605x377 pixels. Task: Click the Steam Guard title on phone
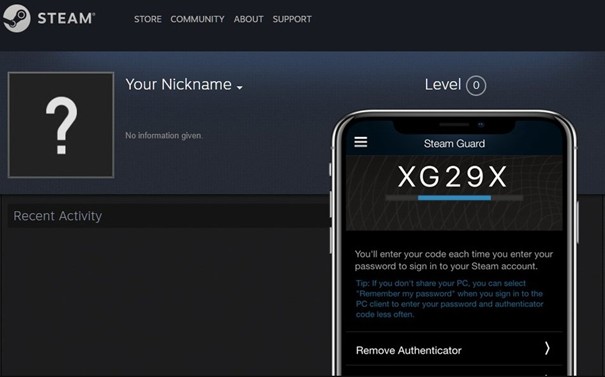[x=454, y=144]
